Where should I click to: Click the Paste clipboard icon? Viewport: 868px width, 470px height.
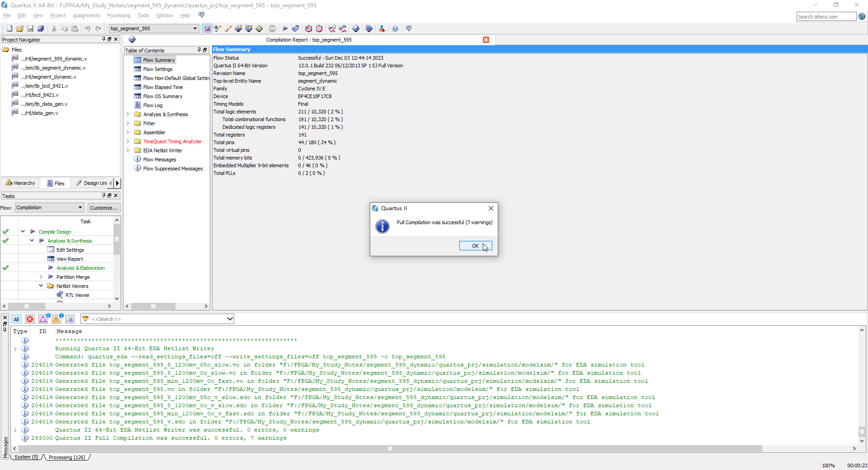pyautogui.click(x=75, y=28)
